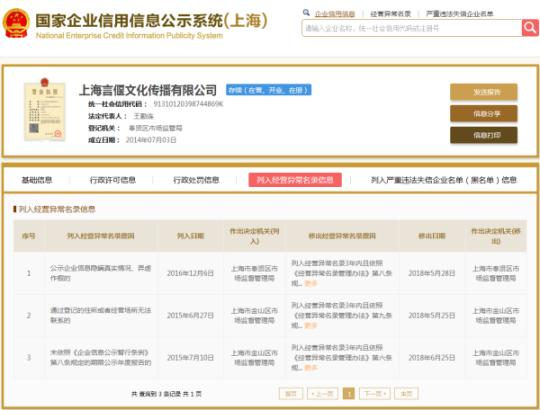Image resolution: width=540 pixels, height=410 pixels.
Task: Click row 2 listing reason text
Action: [x=101, y=315]
